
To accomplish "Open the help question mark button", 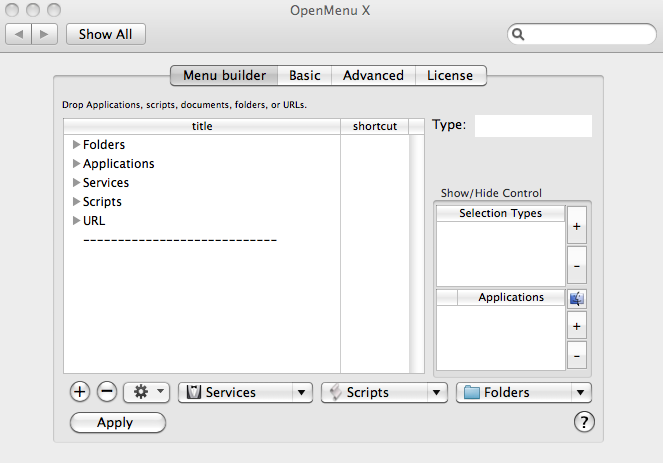I will pos(584,422).
